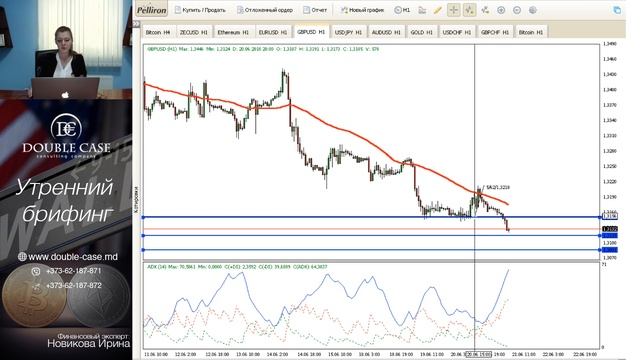Open the vertical Котировки side panel
Screen dimensions: 640x360
136,200
